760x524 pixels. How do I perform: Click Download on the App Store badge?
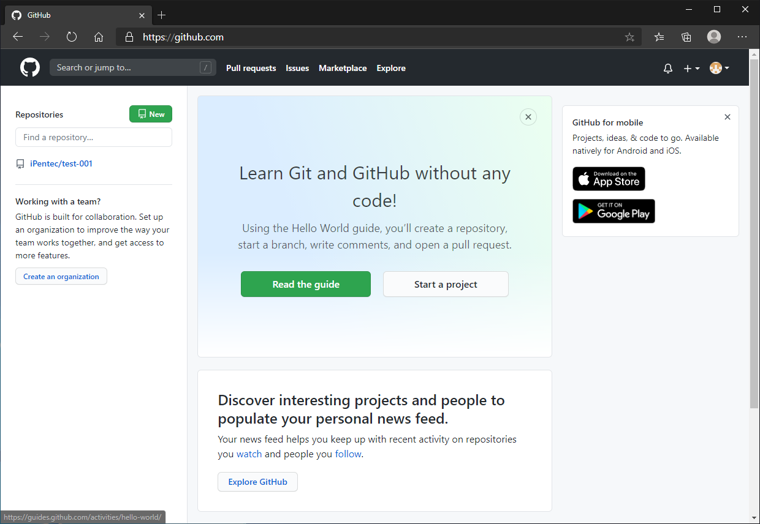pyautogui.click(x=609, y=179)
